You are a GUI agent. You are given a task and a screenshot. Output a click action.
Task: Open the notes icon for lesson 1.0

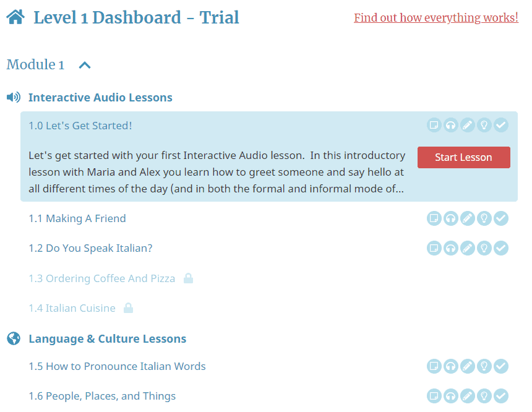point(434,125)
